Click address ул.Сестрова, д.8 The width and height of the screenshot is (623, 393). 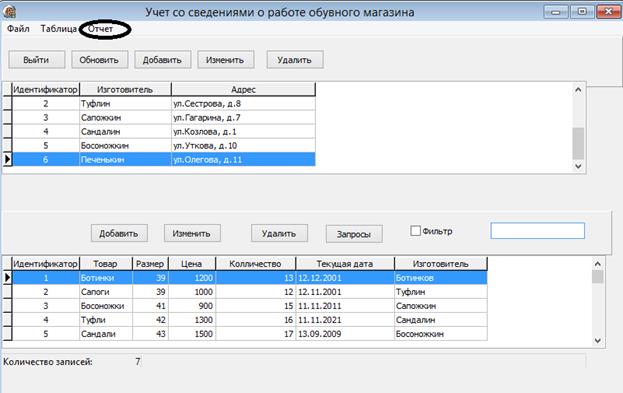tap(244, 104)
